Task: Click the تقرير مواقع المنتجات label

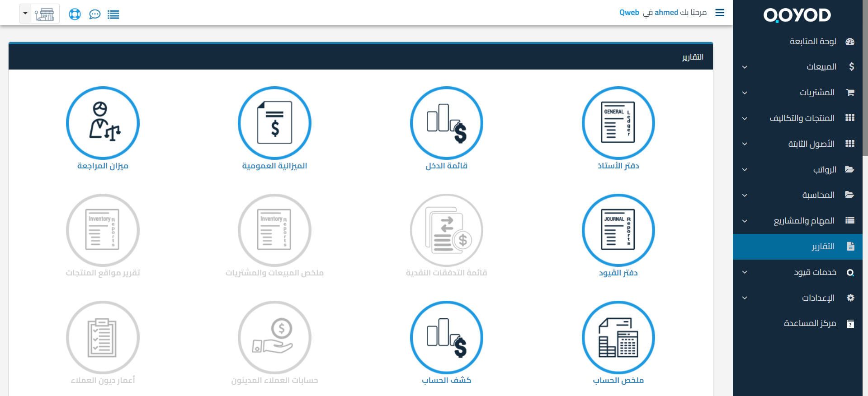Action: pyautogui.click(x=103, y=273)
